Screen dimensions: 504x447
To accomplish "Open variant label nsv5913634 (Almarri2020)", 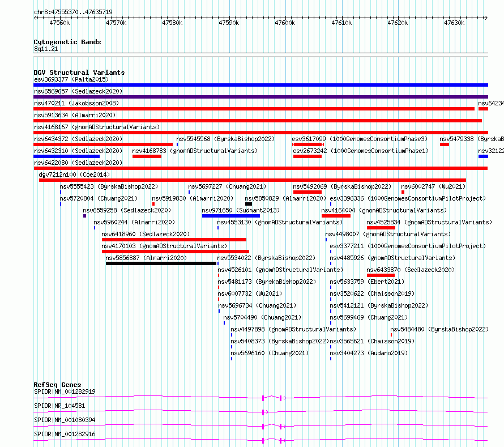I will tap(75, 115).
